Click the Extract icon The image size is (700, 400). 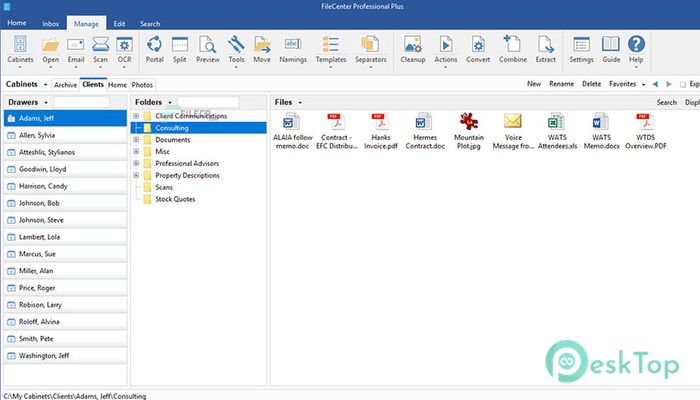546,50
